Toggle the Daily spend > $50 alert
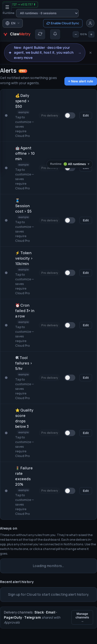The height and width of the screenshot is (644, 97). (70, 115)
